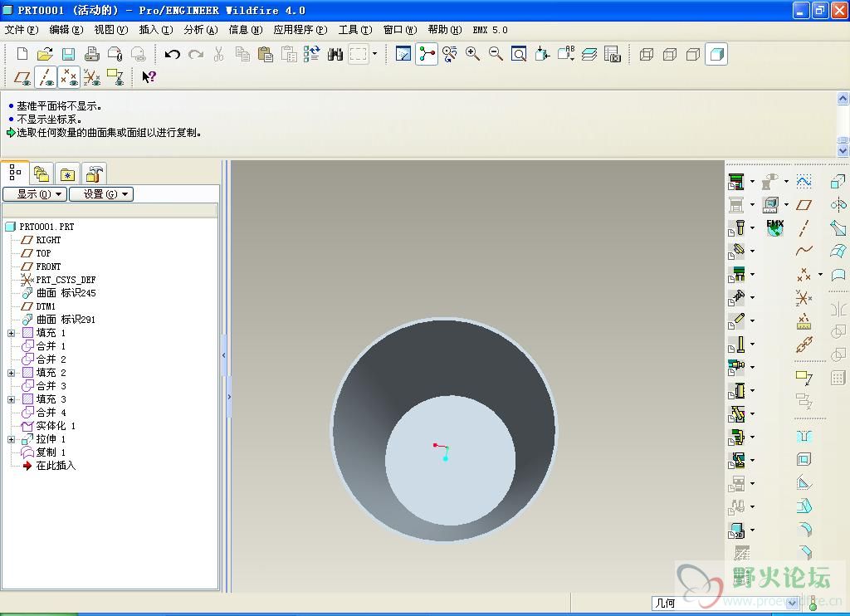Viewport: 850px width, 616px height.
Task: Open the Layers icon in toolbar
Action: [589, 54]
